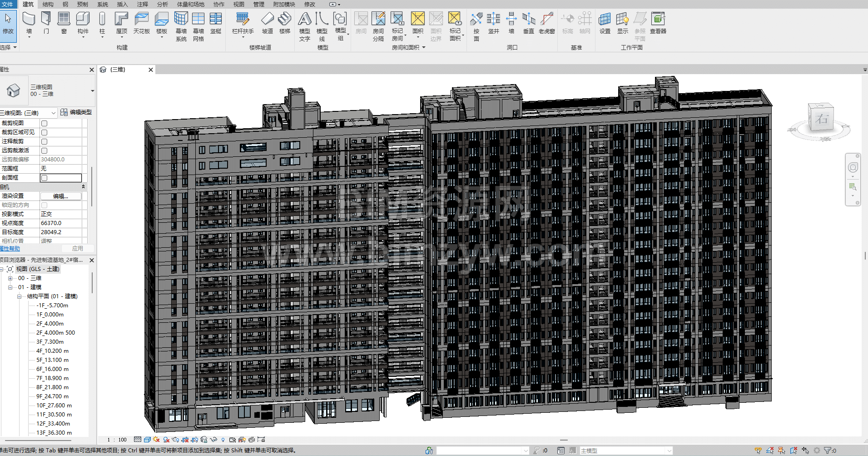
Task: Check the Annotation Crop (注释裁剪) box
Action: tap(44, 141)
